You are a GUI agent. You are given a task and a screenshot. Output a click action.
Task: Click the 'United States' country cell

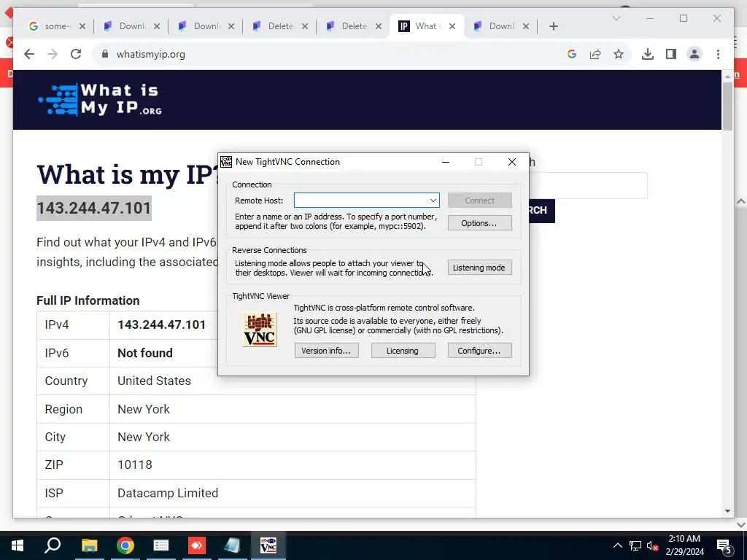tap(154, 381)
